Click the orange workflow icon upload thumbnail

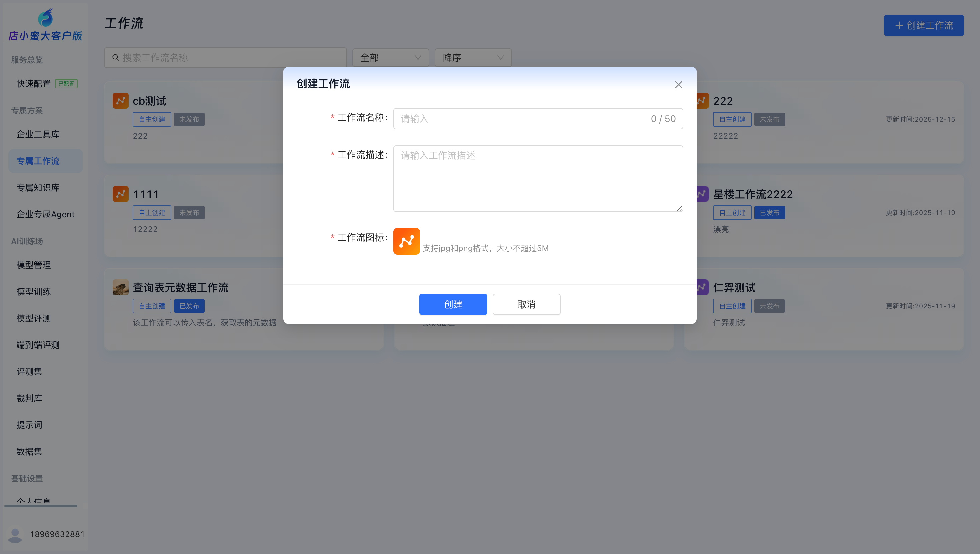point(406,241)
